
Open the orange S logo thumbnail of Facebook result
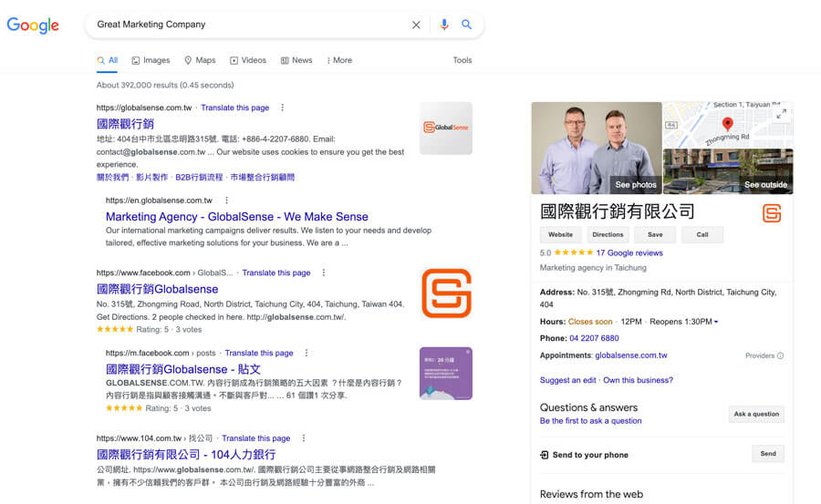pyautogui.click(x=447, y=293)
